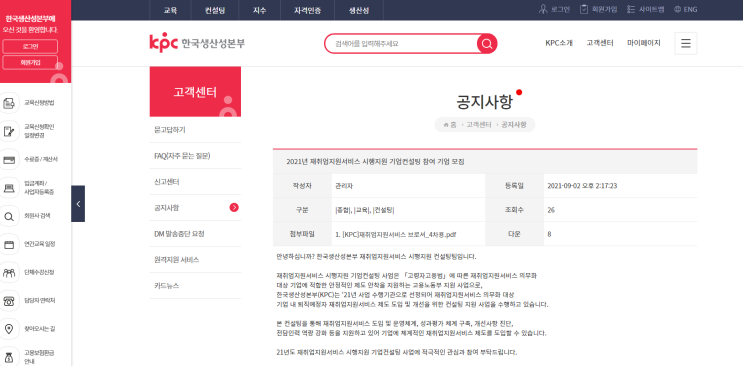743x366 pixels.
Task: Open the 고객센터 header menu
Action: (600, 43)
